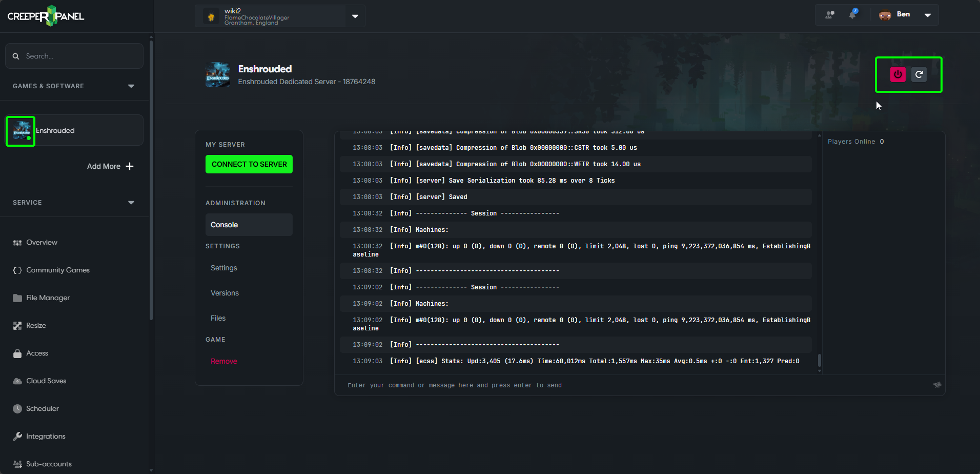Image resolution: width=980 pixels, height=474 pixels.
Task: Click the search magnifier icon
Action: coord(16,56)
